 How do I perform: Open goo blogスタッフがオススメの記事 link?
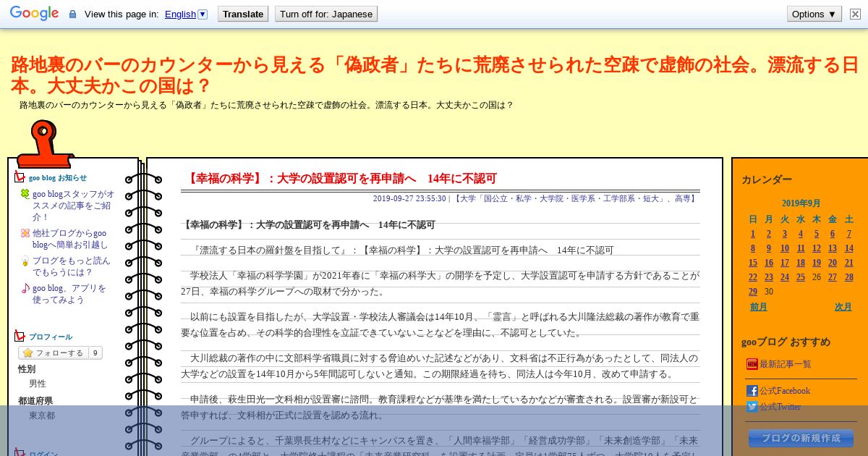tap(73, 206)
